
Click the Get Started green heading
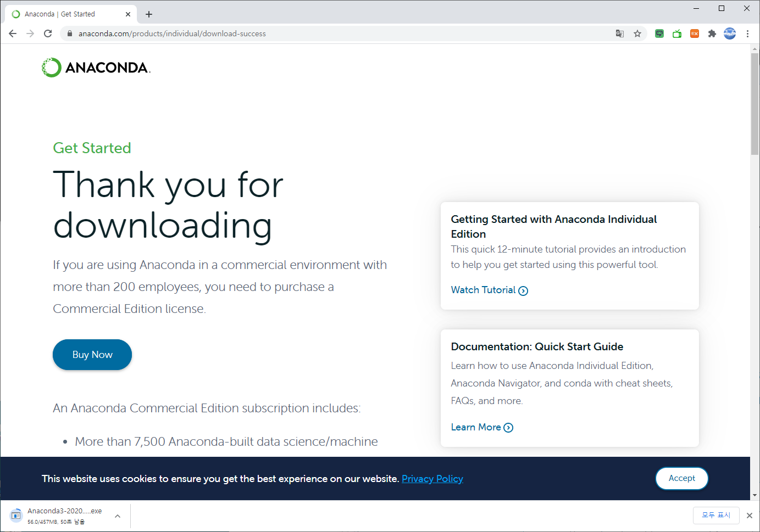92,148
